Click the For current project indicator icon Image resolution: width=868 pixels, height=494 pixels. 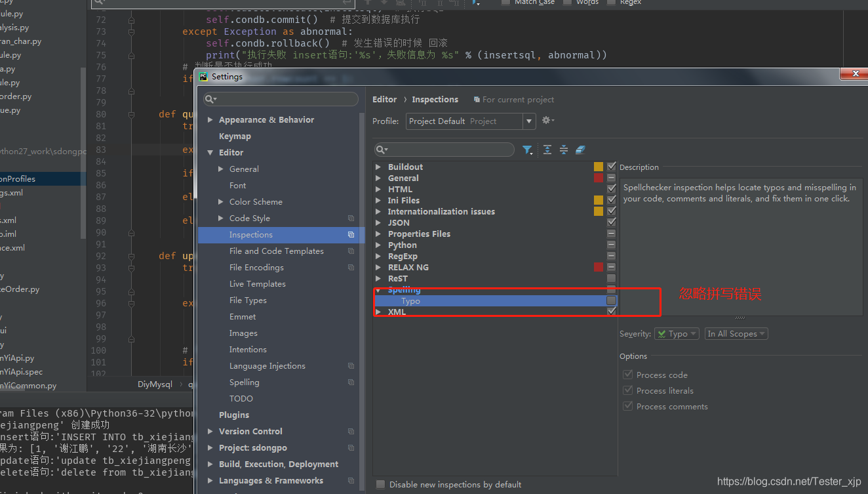pyautogui.click(x=477, y=100)
